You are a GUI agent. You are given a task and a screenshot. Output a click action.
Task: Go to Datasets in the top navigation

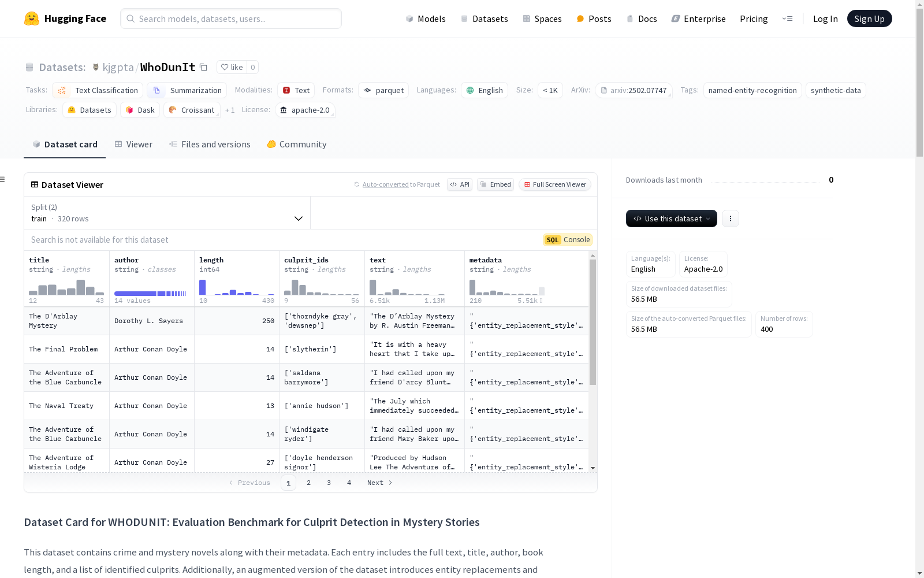(x=484, y=18)
